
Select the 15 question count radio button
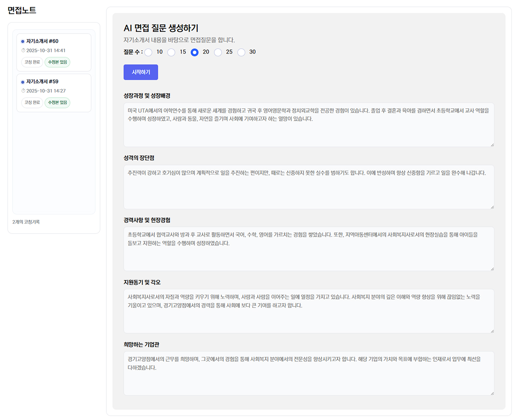coord(171,52)
